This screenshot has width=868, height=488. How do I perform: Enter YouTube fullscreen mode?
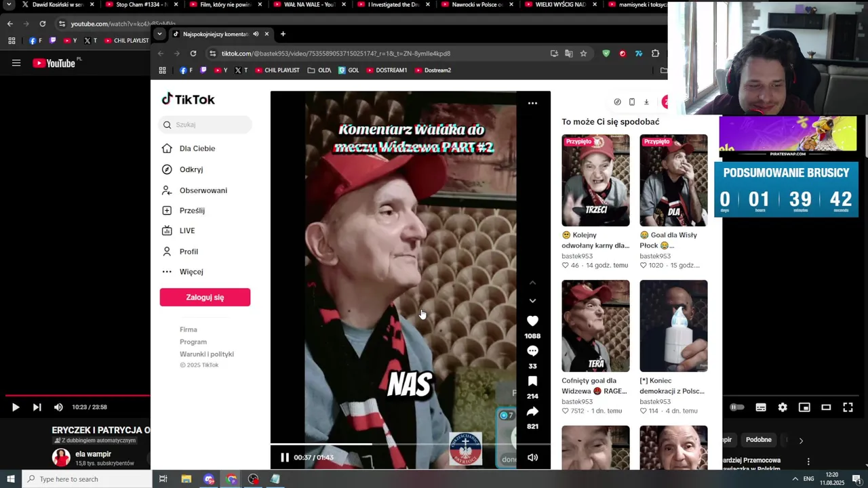[x=848, y=407]
